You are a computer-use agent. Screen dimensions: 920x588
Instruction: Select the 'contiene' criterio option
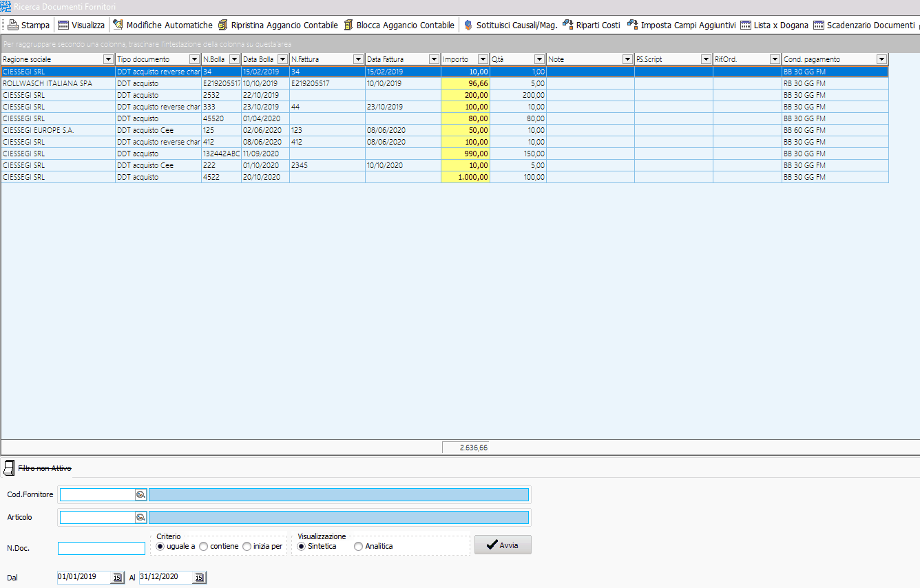[x=203, y=546]
